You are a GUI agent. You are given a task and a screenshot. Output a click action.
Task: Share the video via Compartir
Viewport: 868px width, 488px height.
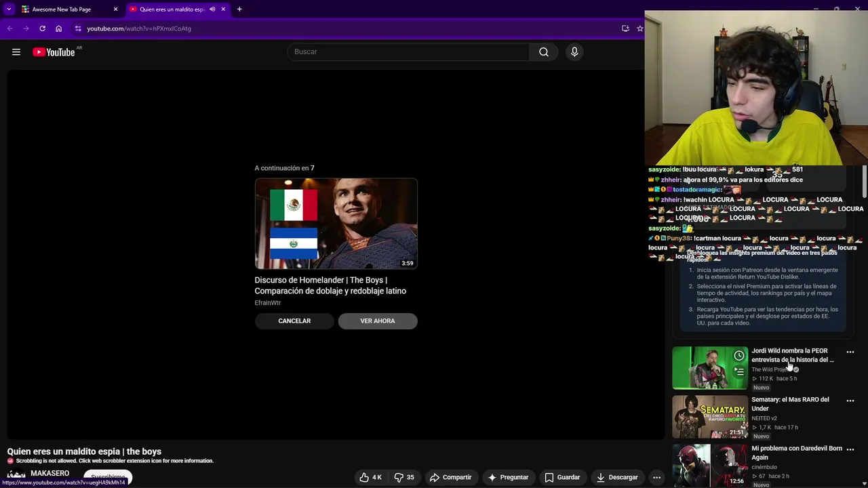[450, 477]
